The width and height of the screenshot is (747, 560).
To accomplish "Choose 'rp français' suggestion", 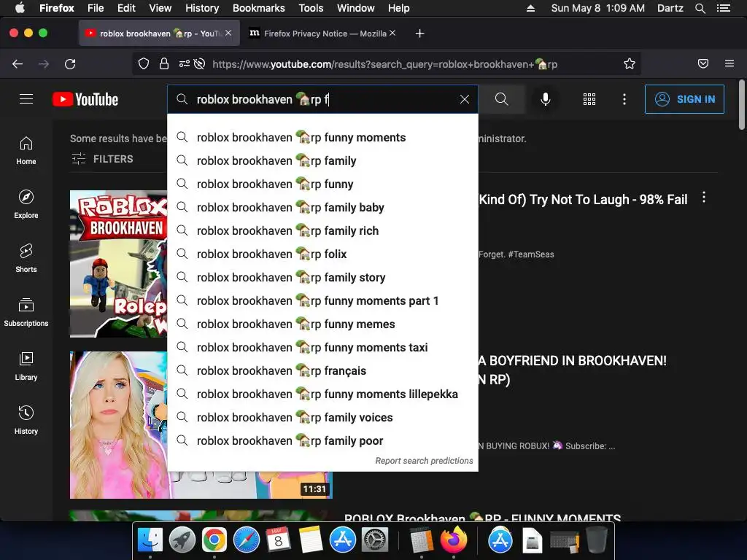I will tap(323, 371).
